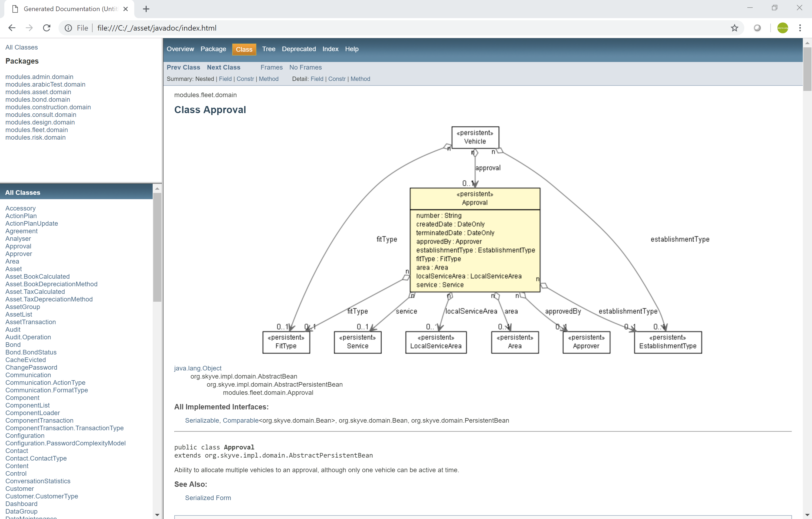Open modules.fleet.domain package
Viewport: 812px width, 519px height.
(37, 130)
